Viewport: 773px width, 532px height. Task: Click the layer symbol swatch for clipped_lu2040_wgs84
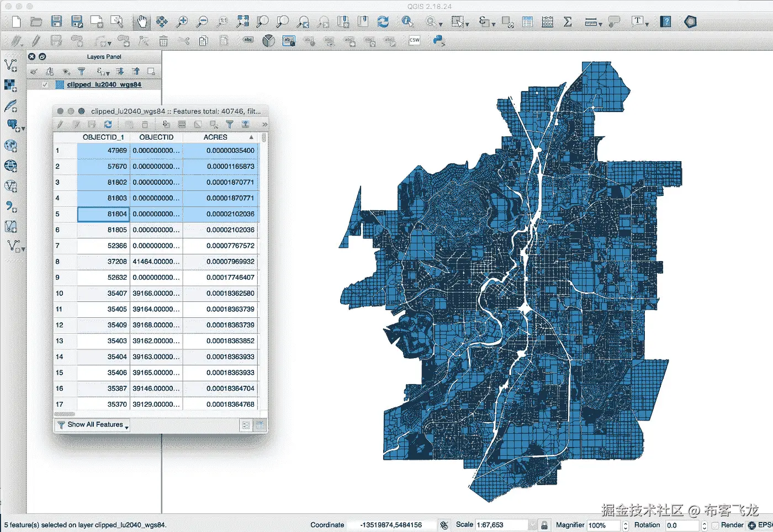click(x=60, y=84)
